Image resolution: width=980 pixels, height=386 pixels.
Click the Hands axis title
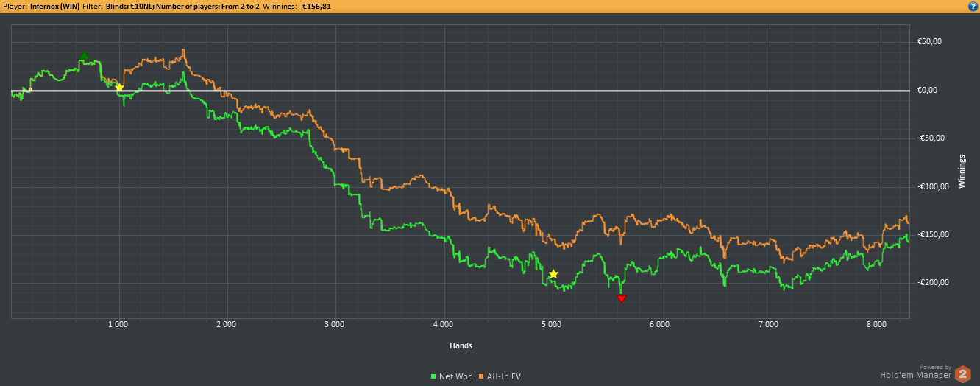coord(461,345)
